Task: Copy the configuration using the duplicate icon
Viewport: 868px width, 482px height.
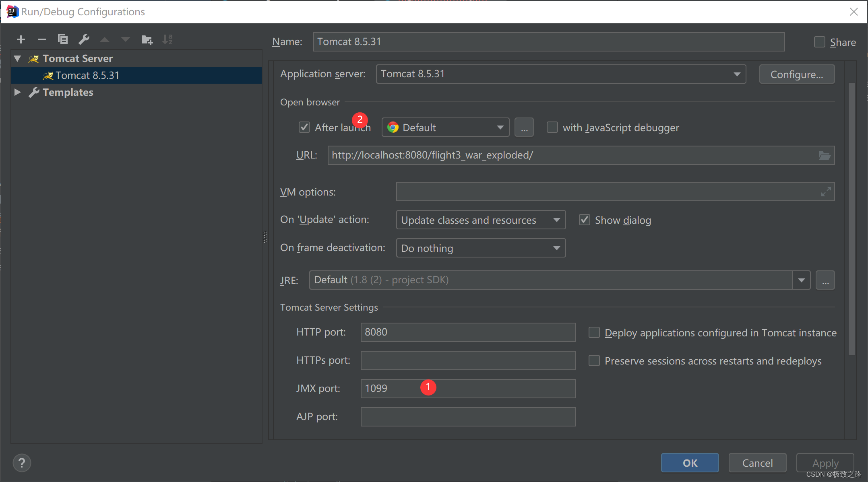Action: pyautogui.click(x=63, y=39)
